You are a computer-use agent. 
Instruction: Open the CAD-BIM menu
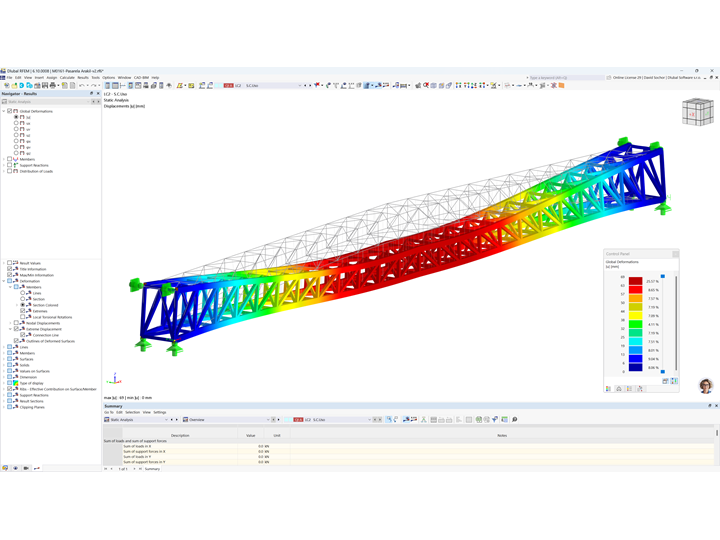(141, 78)
